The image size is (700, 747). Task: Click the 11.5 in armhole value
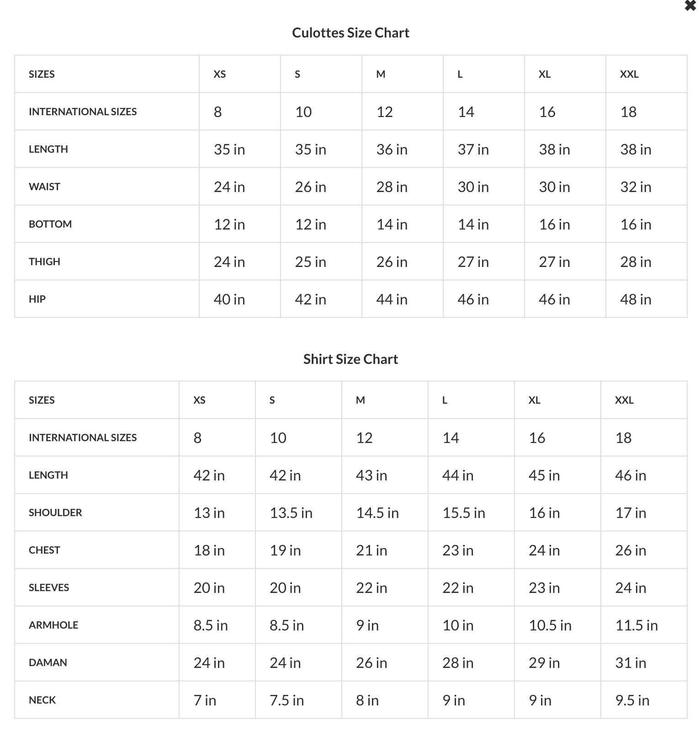pos(636,625)
